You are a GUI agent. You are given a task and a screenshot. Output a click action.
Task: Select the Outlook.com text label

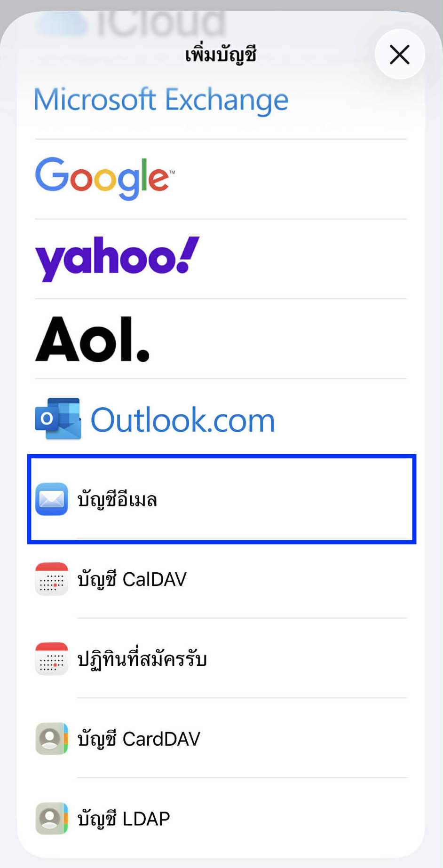182,420
